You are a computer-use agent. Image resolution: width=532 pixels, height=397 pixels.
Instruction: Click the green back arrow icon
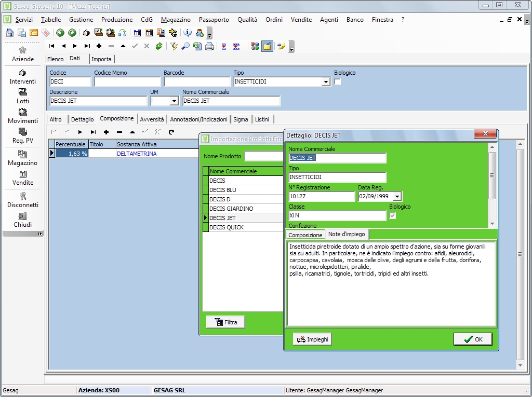coord(60,33)
